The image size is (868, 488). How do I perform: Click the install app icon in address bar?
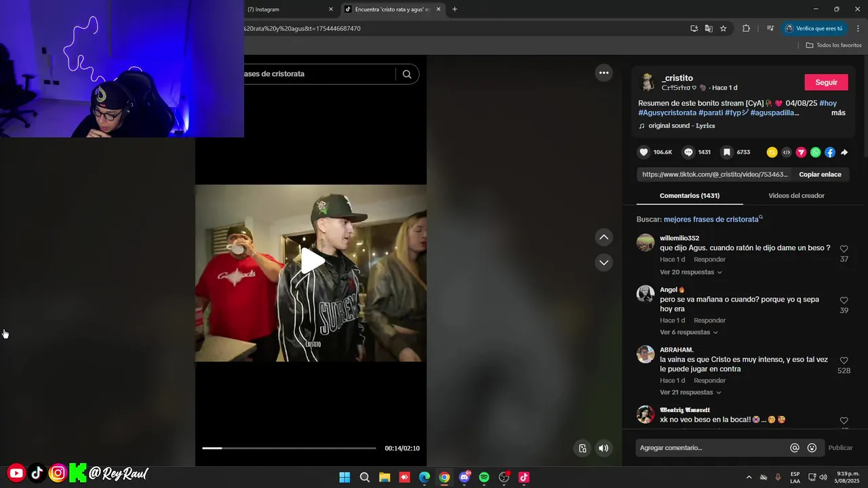[694, 28]
